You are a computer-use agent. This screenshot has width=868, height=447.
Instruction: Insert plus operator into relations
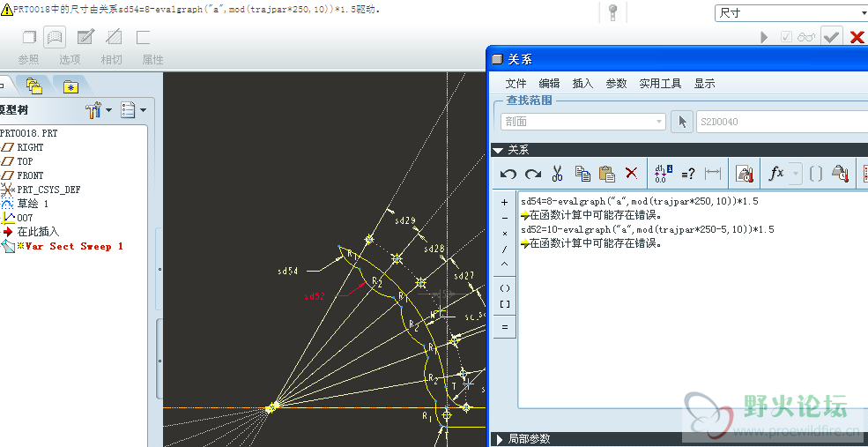pyautogui.click(x=504, y=202)
